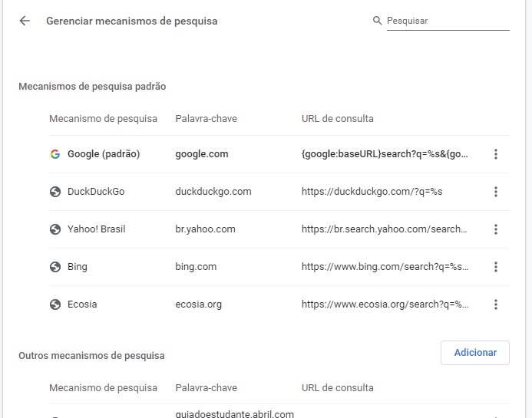The image size is (532, 418).
Task: Click the ecosia.org keyword
Action: 199,304
